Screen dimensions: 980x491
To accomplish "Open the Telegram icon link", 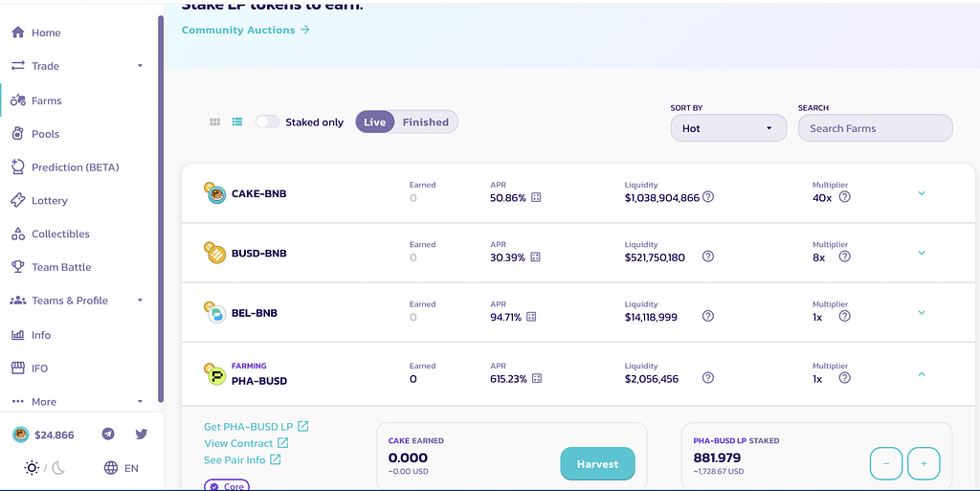I will click(x=108, y=435).
